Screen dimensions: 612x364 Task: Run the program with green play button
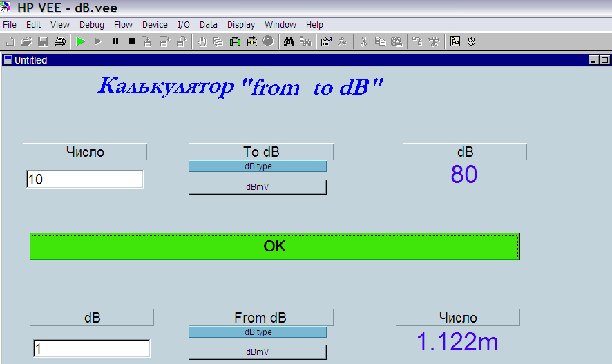point(81,41)
